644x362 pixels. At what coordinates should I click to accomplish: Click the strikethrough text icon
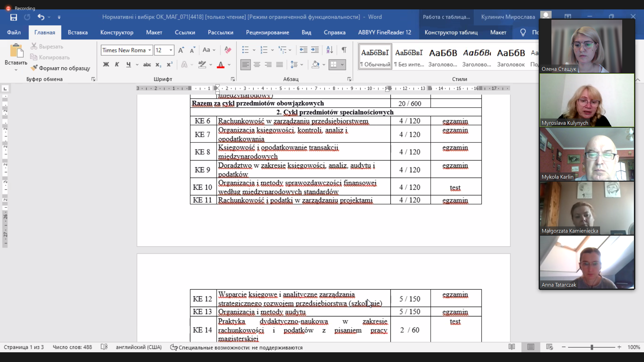point(147,65)
